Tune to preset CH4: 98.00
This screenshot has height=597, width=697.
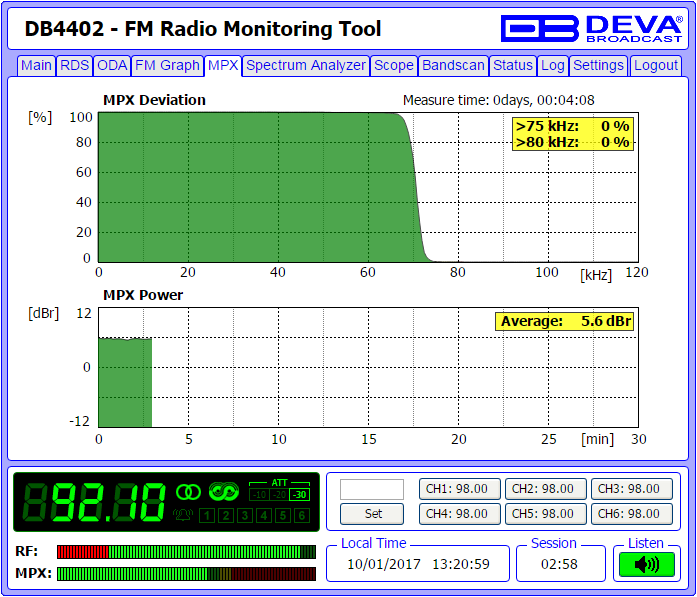click(x=460, y=514)
